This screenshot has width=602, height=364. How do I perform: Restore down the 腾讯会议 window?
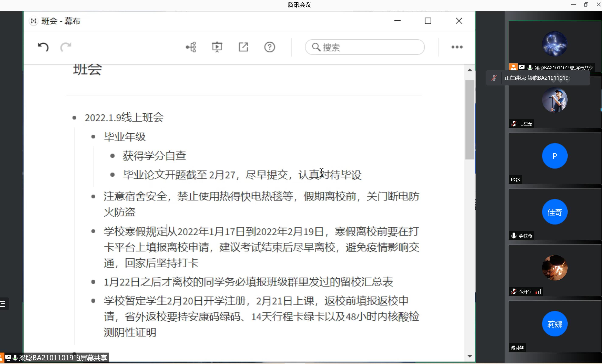coord(586,5)
